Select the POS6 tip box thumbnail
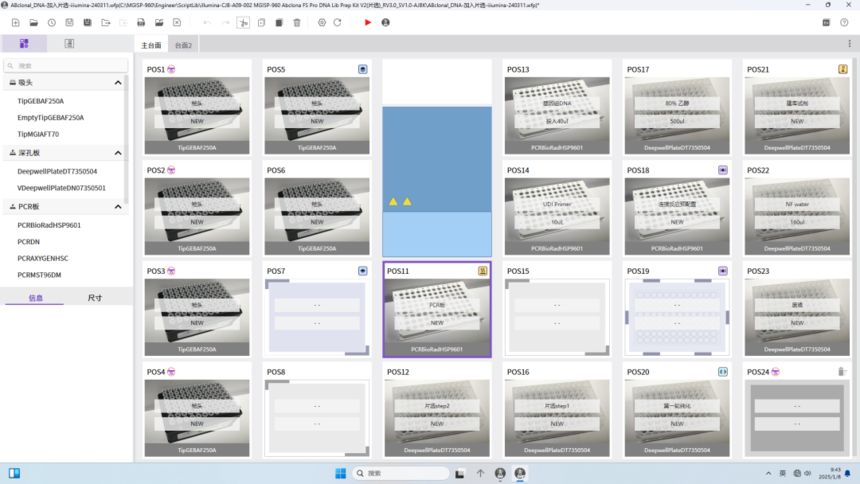Image resolution: width=860 pixels, height=484 pixels. (x=317, y=216)
